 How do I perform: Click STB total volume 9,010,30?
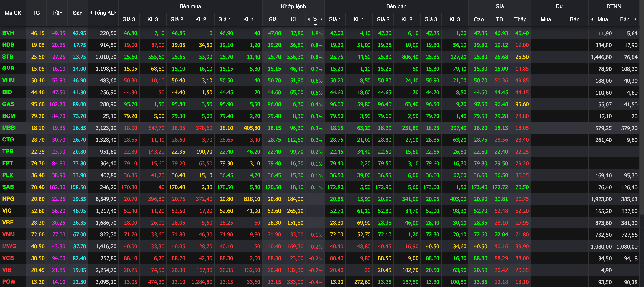pos(106,57)
